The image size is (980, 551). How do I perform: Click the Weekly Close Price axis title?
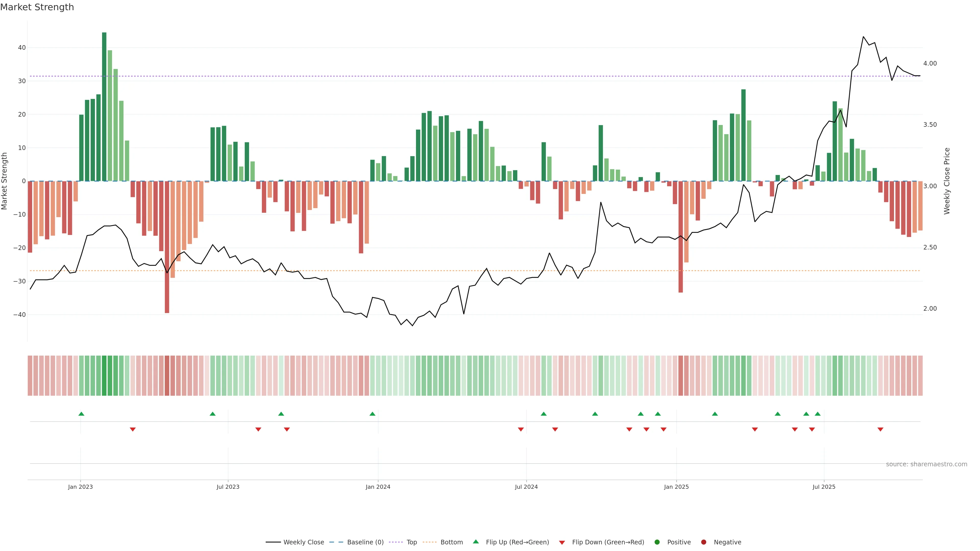[x=947, y=181]
